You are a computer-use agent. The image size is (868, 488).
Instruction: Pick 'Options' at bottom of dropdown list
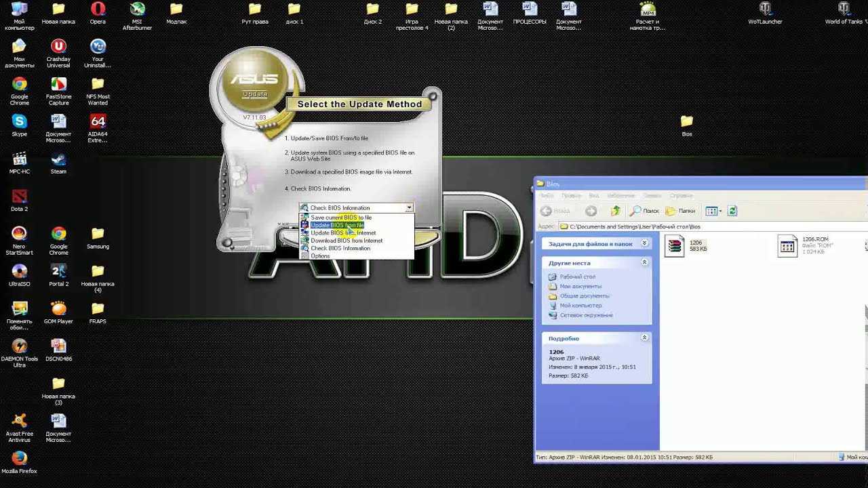coord(320,256)
